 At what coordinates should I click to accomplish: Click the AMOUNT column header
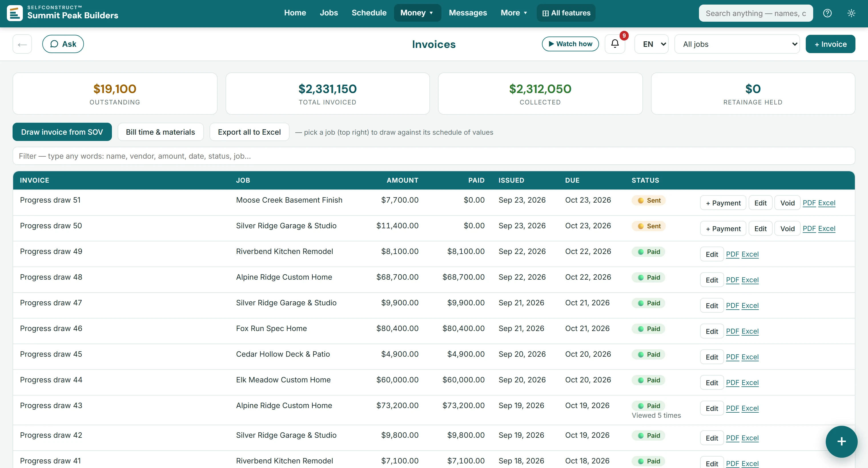402,180
